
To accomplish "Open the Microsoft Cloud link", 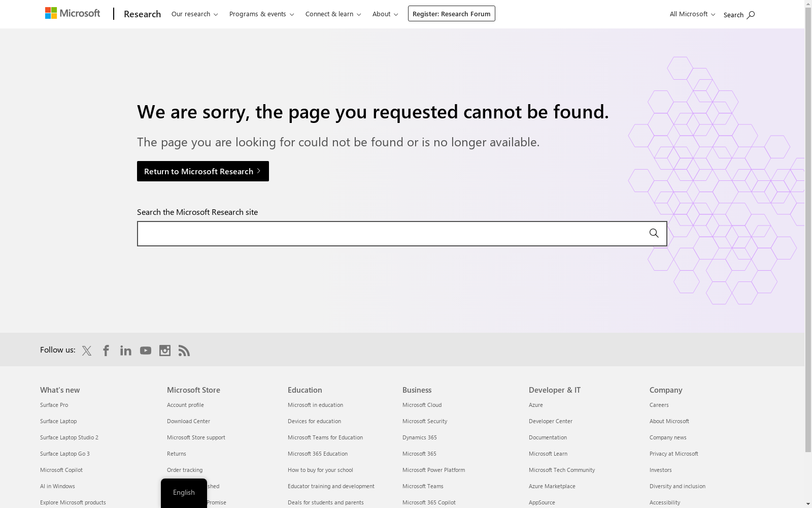I will [x=422, y=405].
